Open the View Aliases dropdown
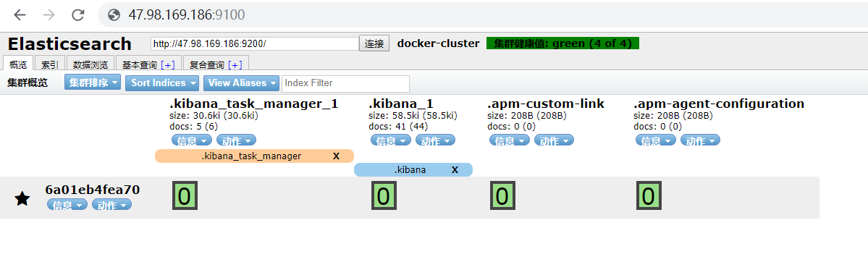Screen dimensions: 868x270 point(242,83)
